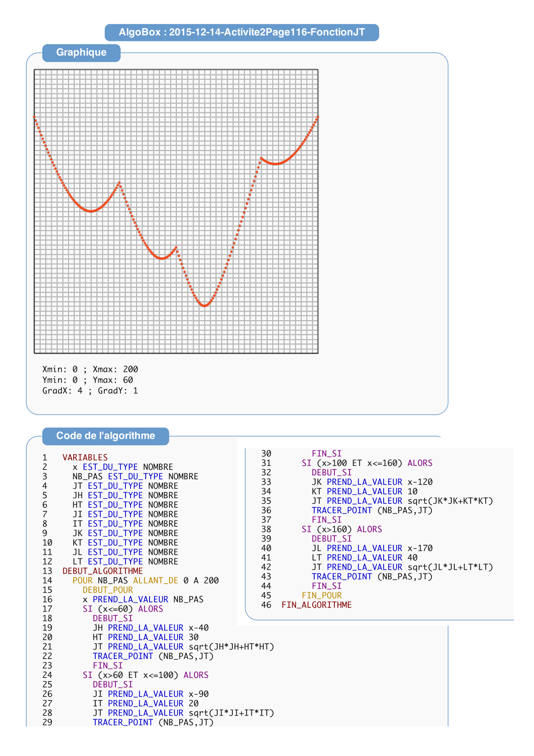Click 'sqrt(JH*JH+HT*HT)' assignment line

[184, 647]
